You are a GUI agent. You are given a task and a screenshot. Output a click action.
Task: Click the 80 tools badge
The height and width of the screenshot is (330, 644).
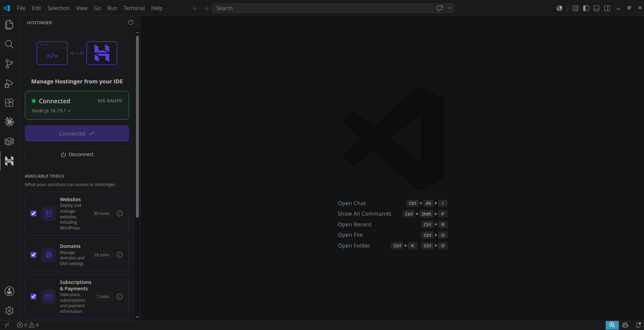[102, 214]
